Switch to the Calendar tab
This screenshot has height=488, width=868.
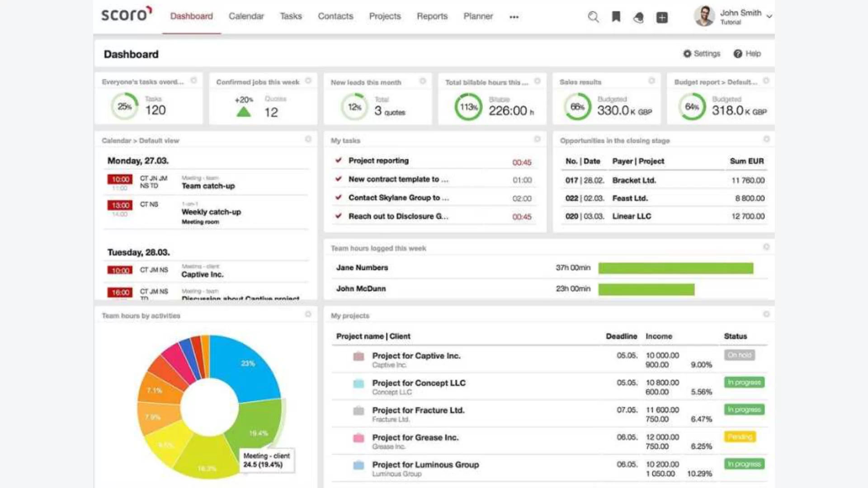(x=246, y=16)
